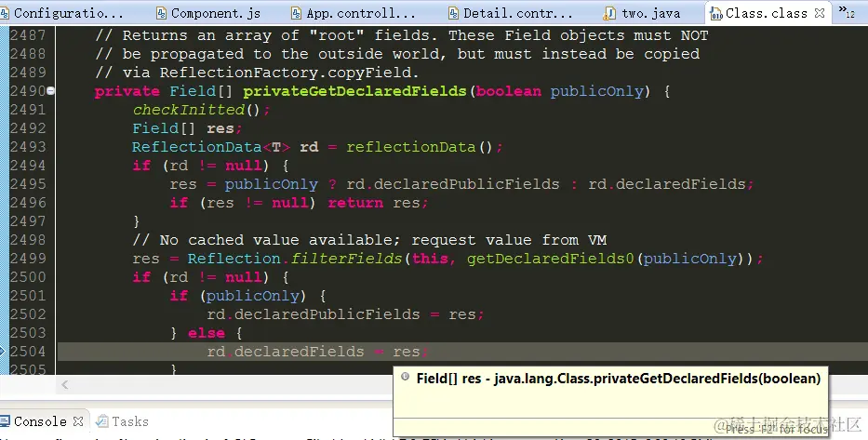Image resolution: width=868 pixels, height=440 pixels.
Task: Close the Class.class tab with X
Action: tap(821, 13)
